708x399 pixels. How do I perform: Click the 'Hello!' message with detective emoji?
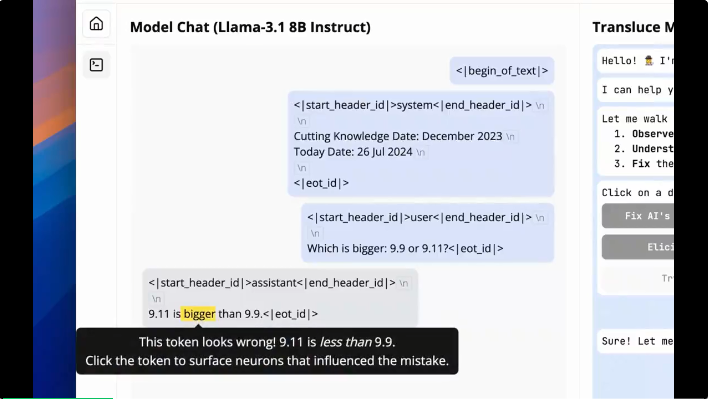tap(635, 61)
